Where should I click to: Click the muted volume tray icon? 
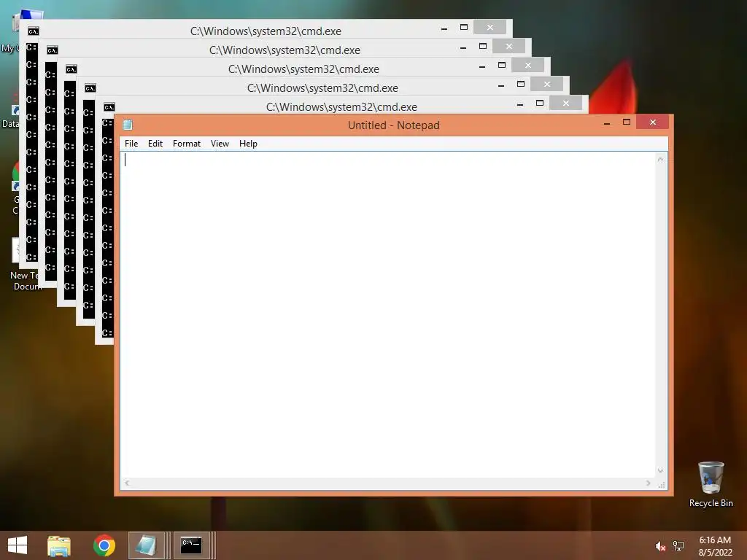click(x=660, y=546)
